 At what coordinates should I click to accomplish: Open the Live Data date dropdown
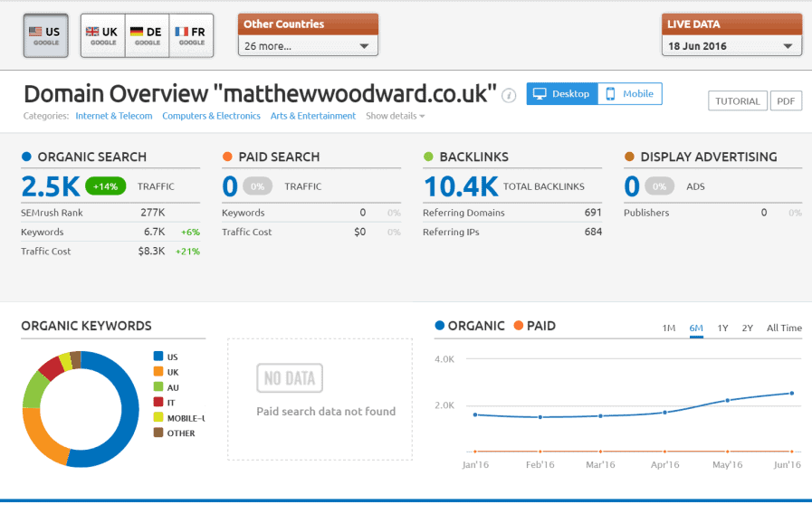(731, 45)
